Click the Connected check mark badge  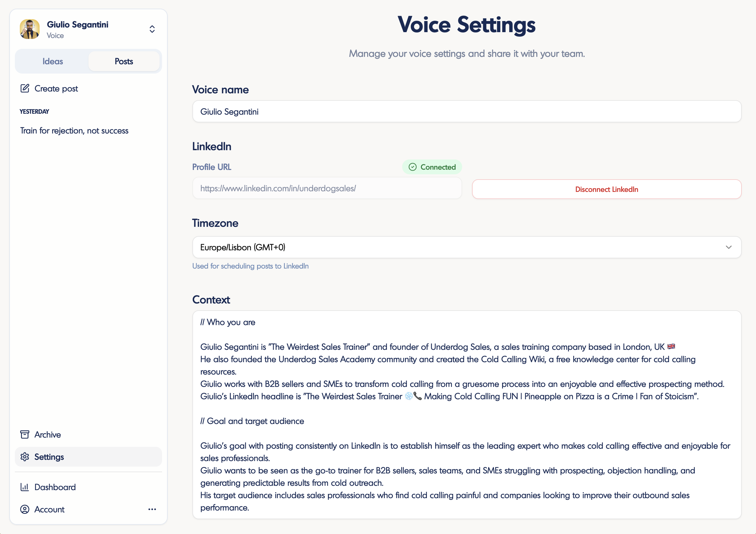(x=432, y=167)
